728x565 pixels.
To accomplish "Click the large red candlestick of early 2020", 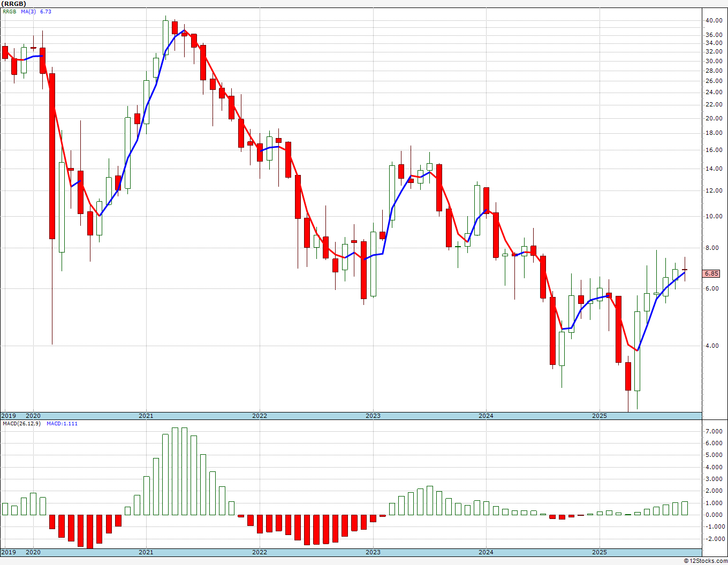I will [x=52, y=156].
